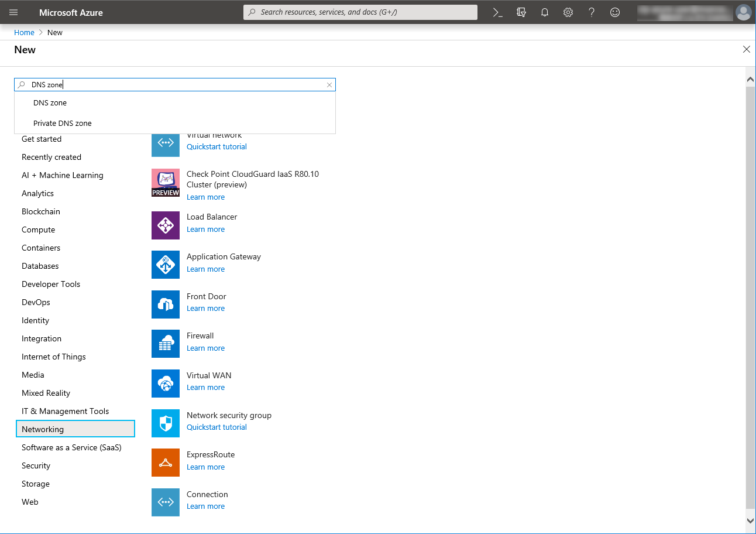Select 'DNS zone' search suggestion
756x534 pixels.
[50, 103]
